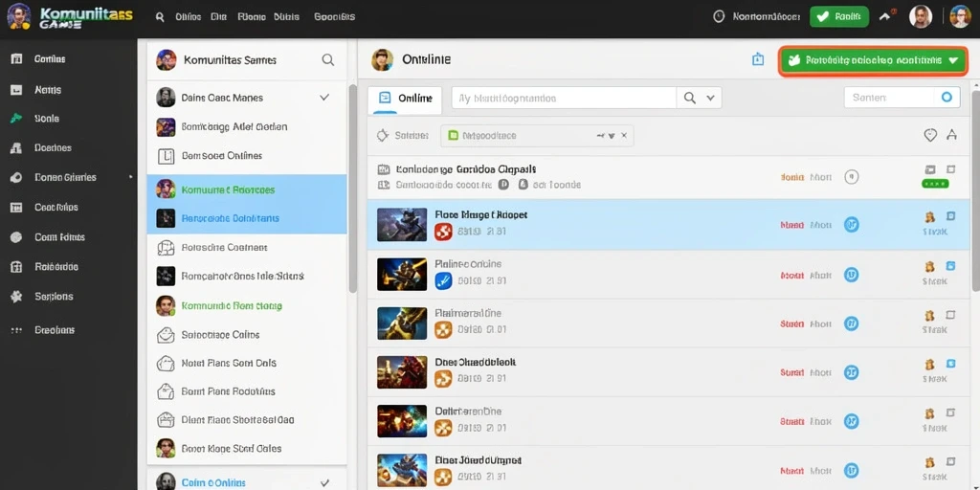The width and height of the screenshot is (980, 490).
Task: Open the up-arrow notifications icon in header
Action: (x=885, y=17)
